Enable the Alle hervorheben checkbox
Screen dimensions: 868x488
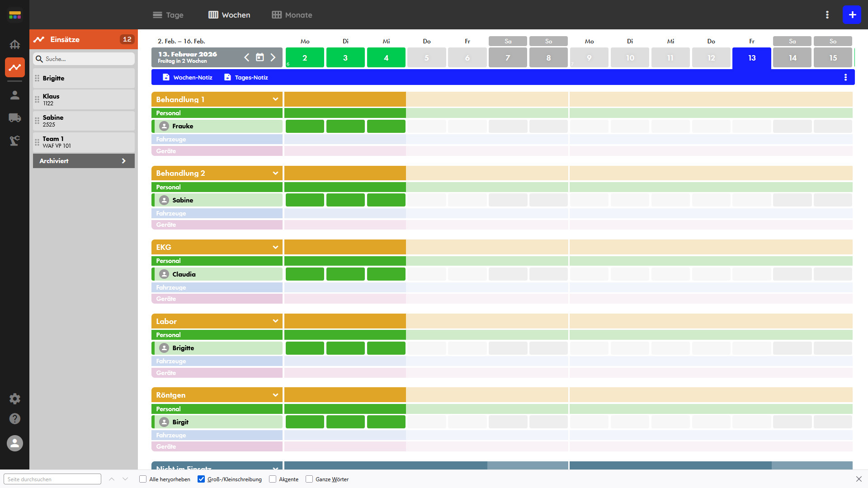143,479
